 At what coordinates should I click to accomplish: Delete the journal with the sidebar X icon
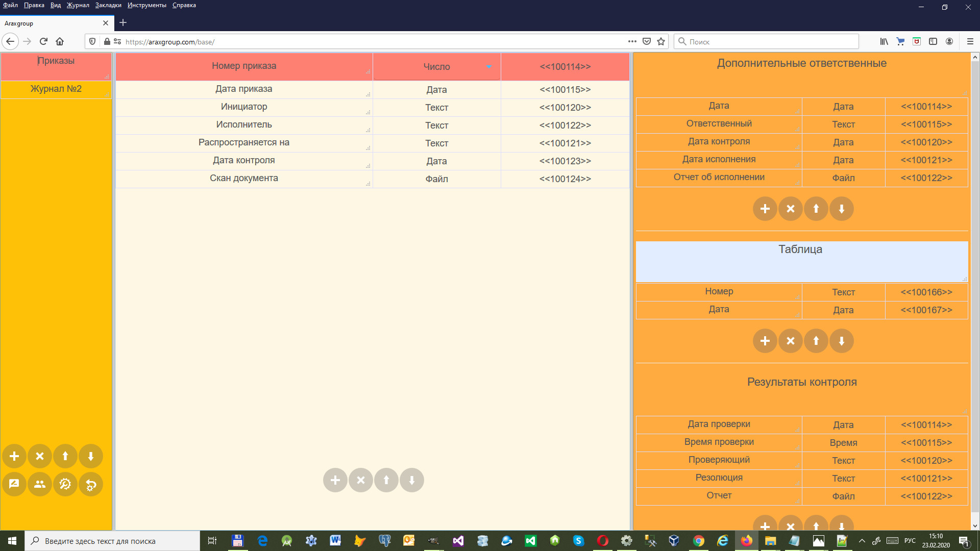click(40, 456)
